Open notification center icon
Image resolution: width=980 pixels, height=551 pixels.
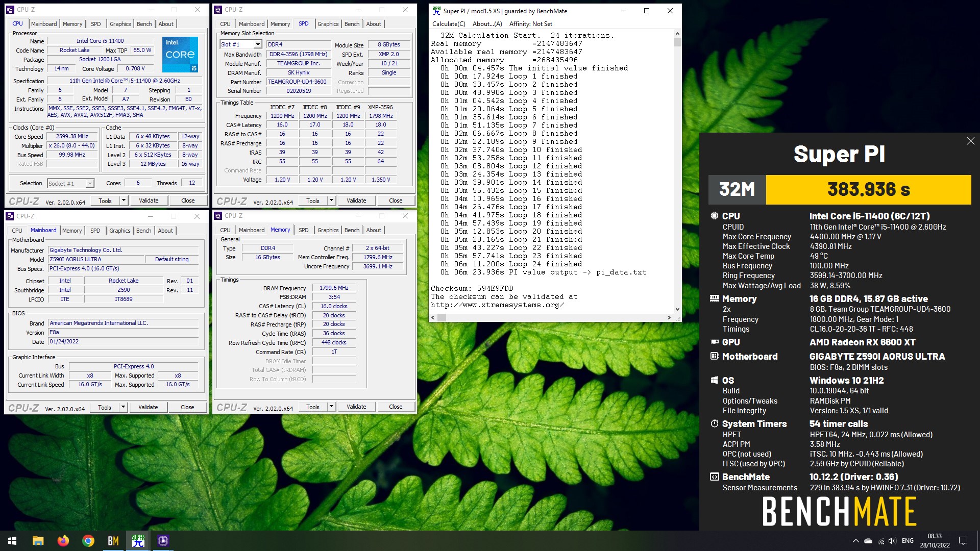[963, 541]
